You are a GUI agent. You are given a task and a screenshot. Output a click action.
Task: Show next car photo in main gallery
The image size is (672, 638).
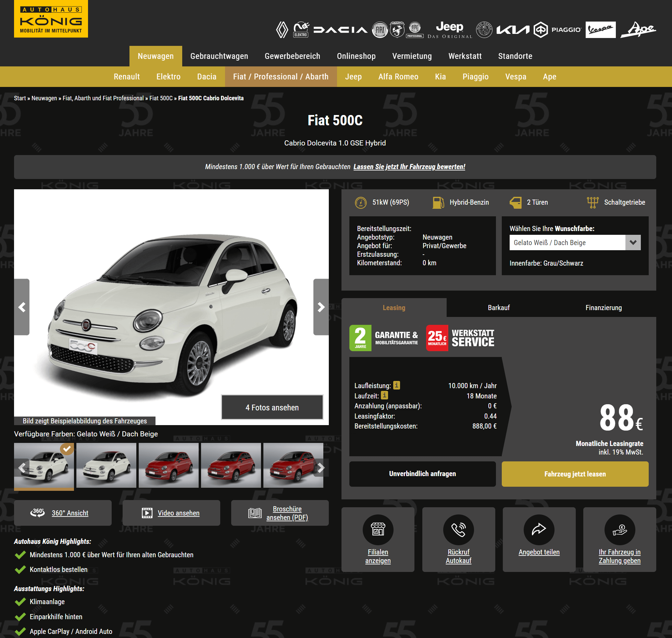tap(321, 307)
